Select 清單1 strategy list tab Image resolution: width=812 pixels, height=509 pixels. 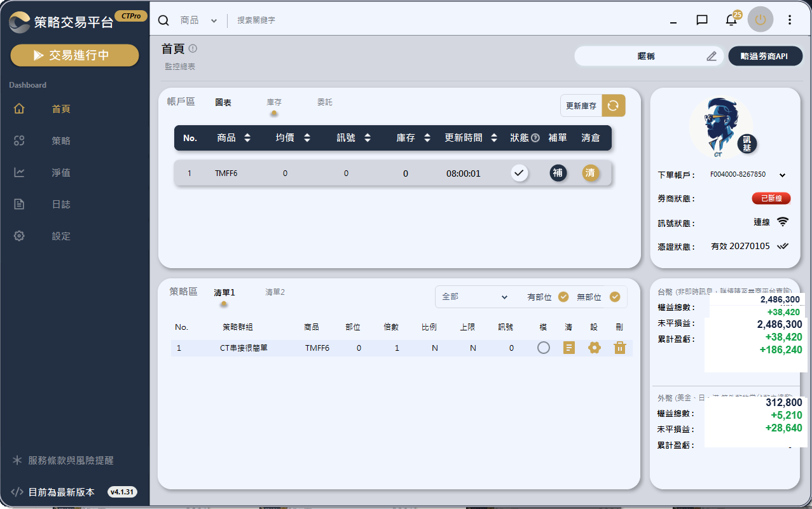(x=224, y=292)
